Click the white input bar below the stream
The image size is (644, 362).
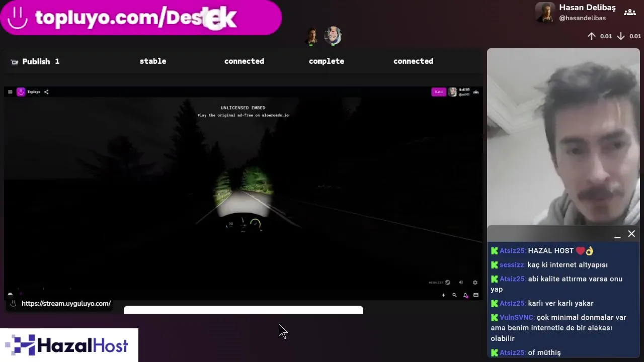click(244, 310)
